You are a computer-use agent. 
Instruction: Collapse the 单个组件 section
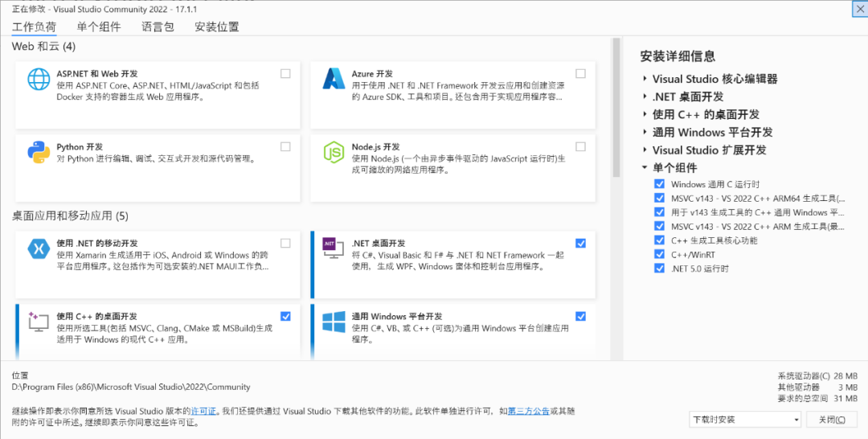coord(645,167)
